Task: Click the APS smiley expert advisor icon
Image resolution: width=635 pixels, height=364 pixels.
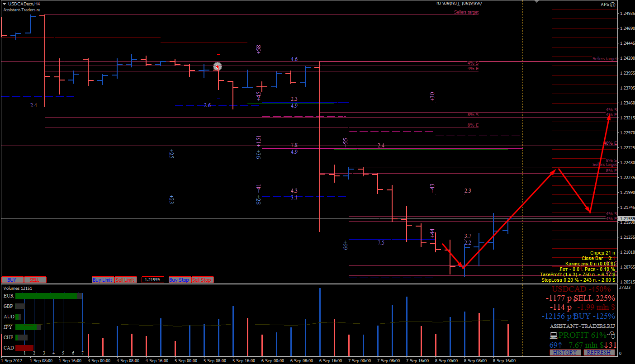Action: pos(613,4)
